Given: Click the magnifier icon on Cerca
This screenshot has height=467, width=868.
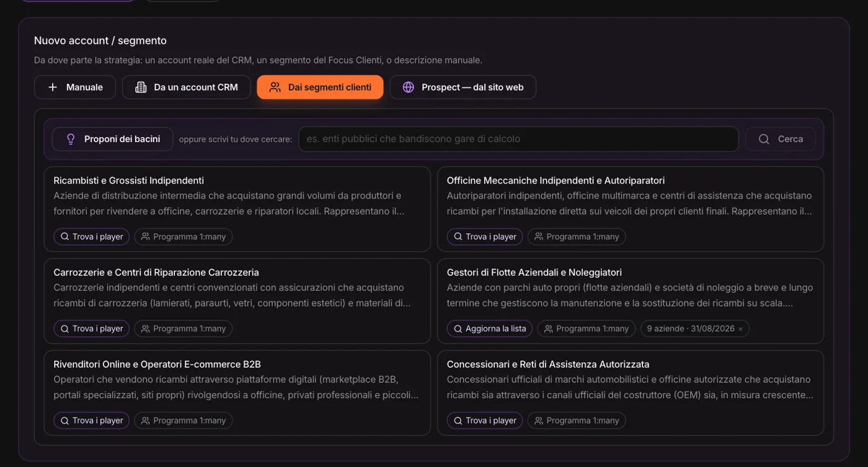Looking at the screenshot, I should pyautogui.click(x=764, y=139).
